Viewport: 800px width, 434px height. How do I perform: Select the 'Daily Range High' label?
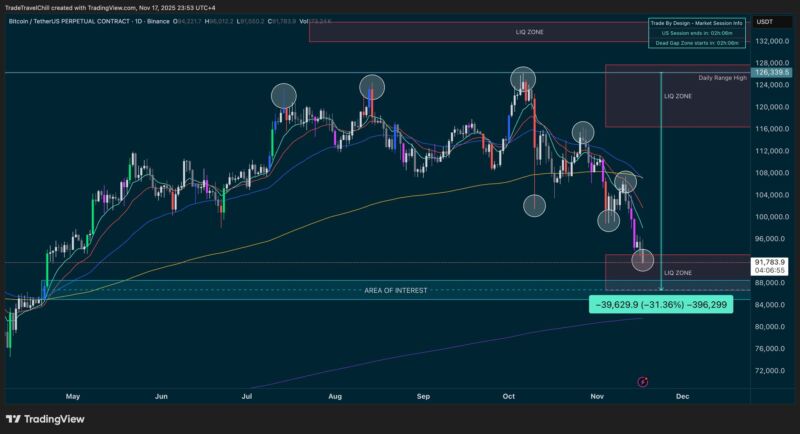coord(722,78)
